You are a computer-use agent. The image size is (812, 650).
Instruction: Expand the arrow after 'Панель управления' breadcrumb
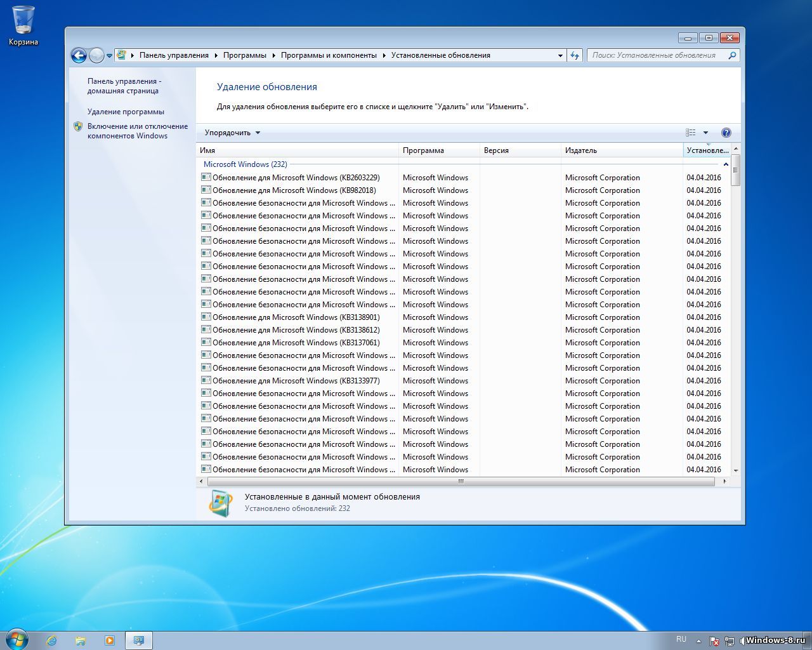tap(216, 55)
